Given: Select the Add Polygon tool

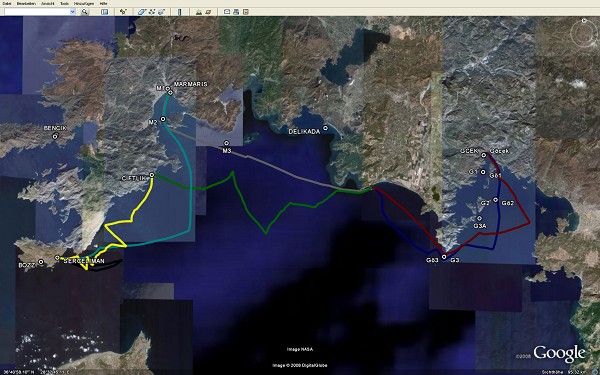Looking at the screenshot, I should click(x=142, y=12).
